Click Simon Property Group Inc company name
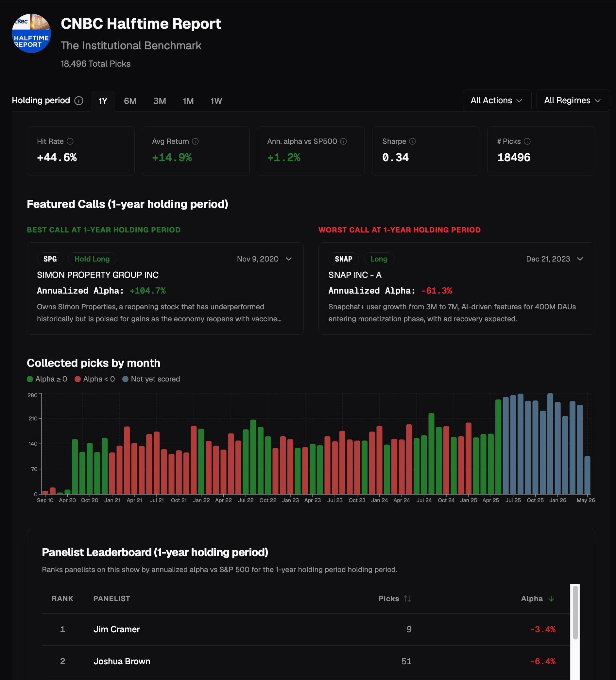 (x=98, y=275)
